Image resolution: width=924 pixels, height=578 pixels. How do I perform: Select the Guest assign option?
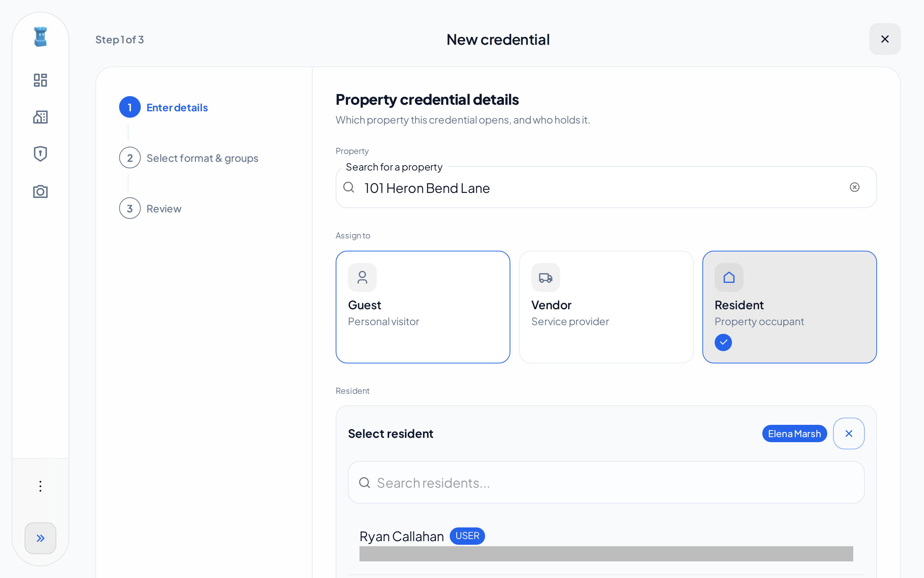[x=423, y=307]
